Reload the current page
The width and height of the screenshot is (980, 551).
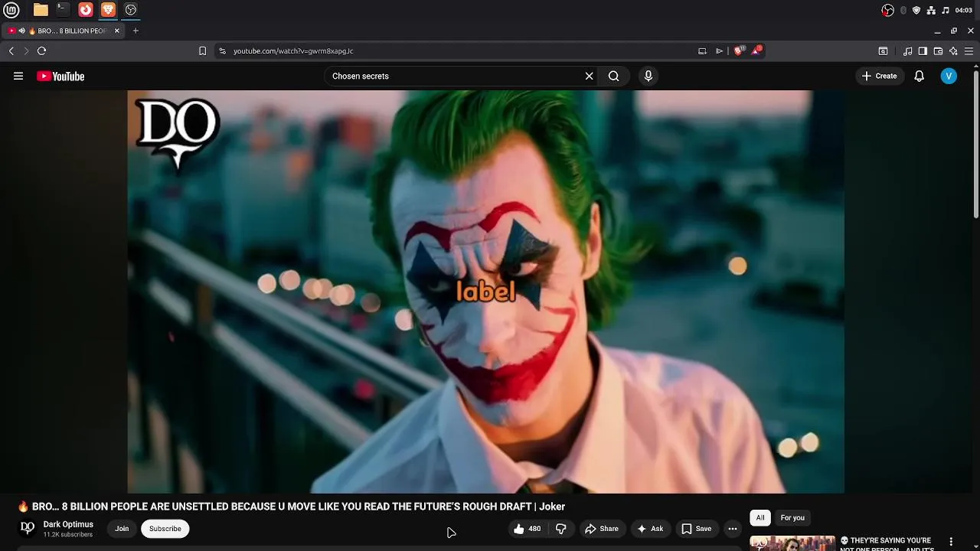[x=41, y=51]
